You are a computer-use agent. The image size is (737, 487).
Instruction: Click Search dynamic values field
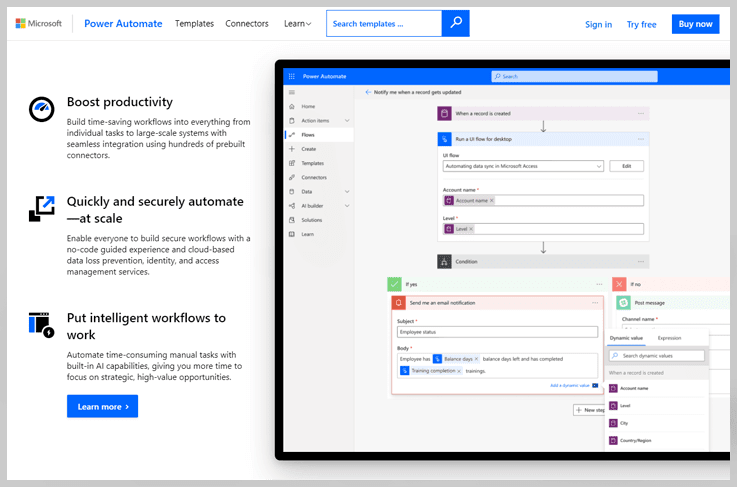[x=657, y=356]
